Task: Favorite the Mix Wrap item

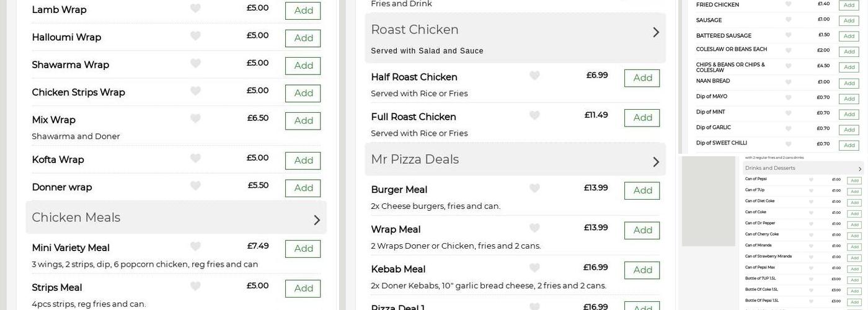Action: pyautogui.click(x=195, y=118)
